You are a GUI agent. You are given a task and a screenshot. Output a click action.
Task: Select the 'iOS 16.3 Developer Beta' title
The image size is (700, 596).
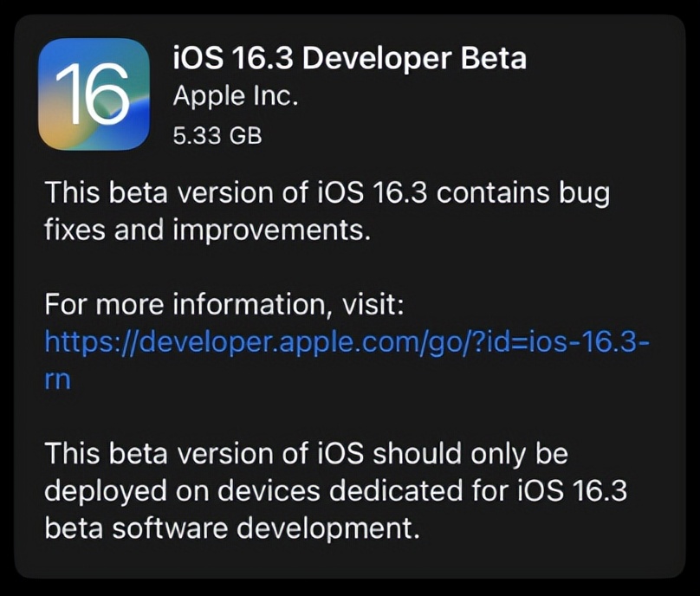tap(348, 58)
